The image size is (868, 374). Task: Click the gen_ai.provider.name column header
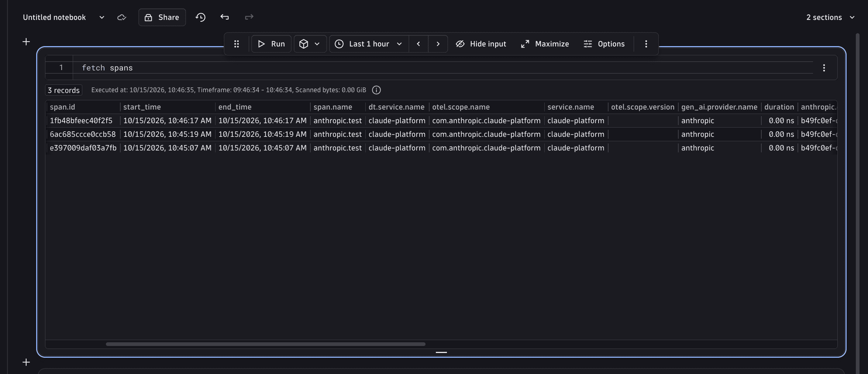point(719,107)
